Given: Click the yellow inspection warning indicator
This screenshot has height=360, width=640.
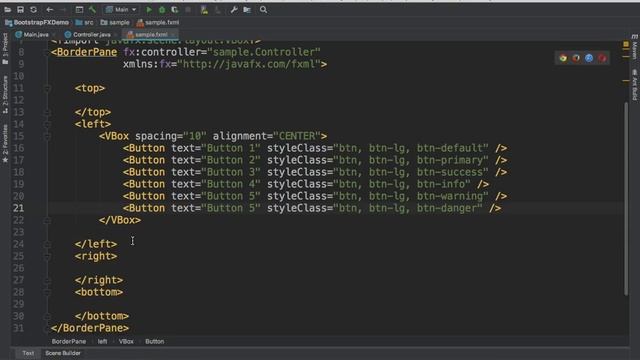Looking at the screenshot, I should click(626, 44).
